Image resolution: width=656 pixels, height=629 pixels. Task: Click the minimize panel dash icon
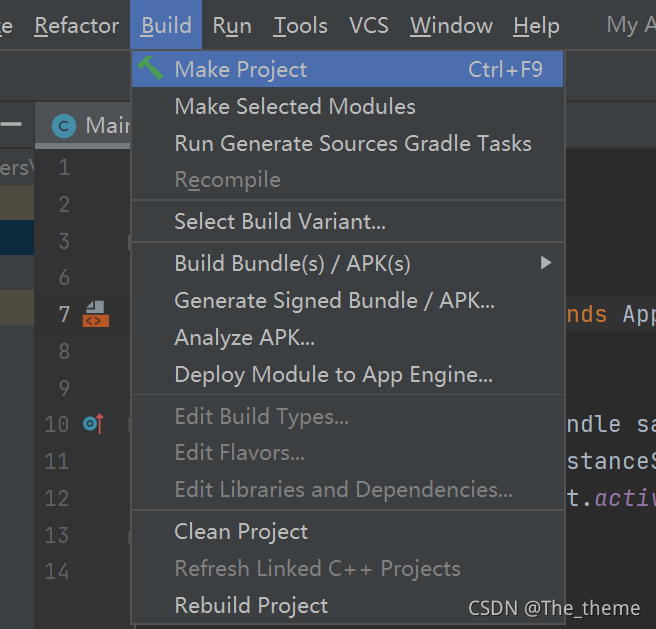pyautogui.click(x=11, y=124)
